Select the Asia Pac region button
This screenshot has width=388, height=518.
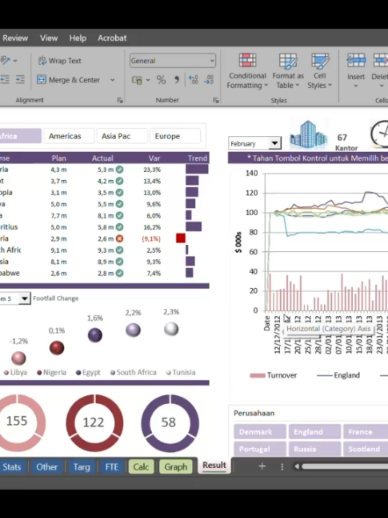122,136
